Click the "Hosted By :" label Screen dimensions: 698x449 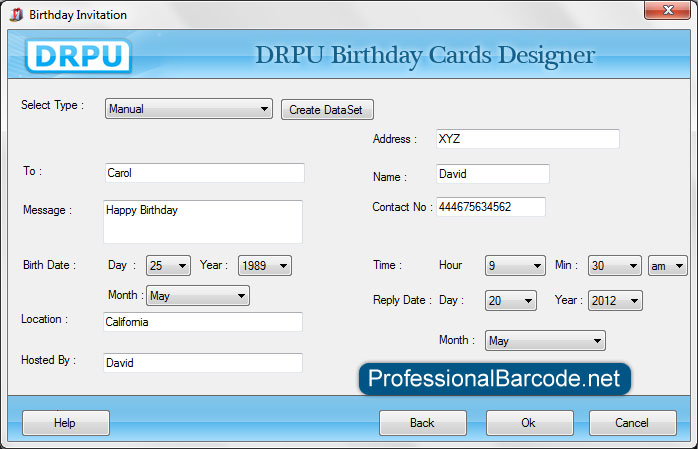click(49, 360)
